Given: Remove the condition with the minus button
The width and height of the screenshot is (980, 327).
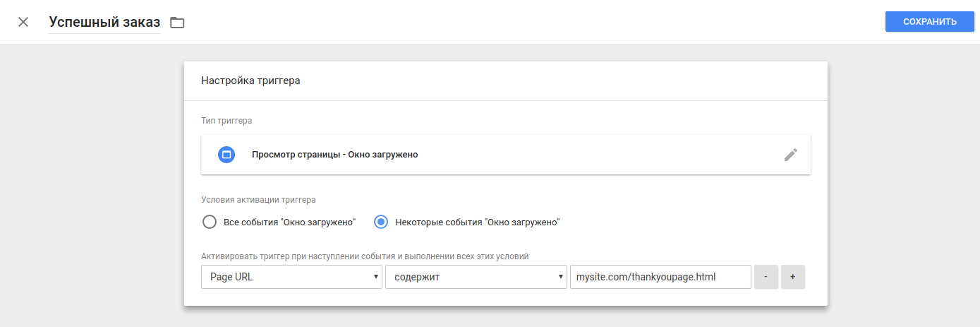Looking at the screenshot, I should click(x=766, y=277).
